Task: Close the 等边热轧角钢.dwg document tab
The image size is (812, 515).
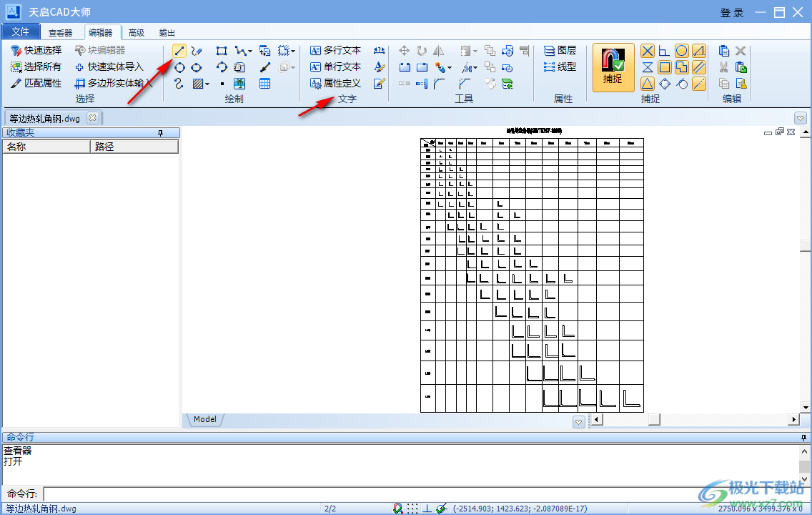Action: coord(92,117)
